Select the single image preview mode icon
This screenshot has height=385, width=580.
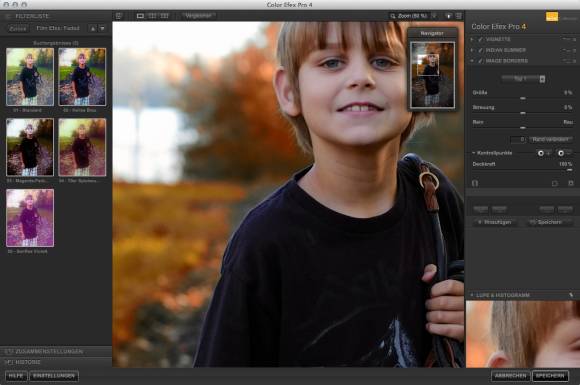coord(140,16)
